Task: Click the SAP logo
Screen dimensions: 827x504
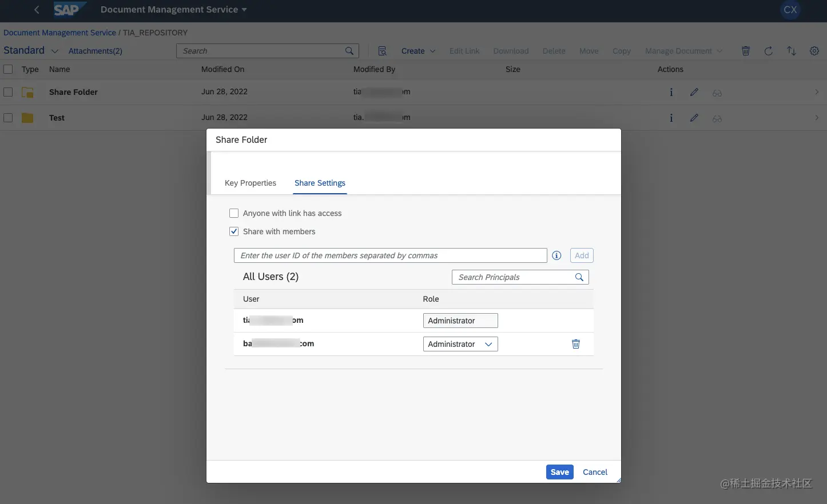Action: 70,10
